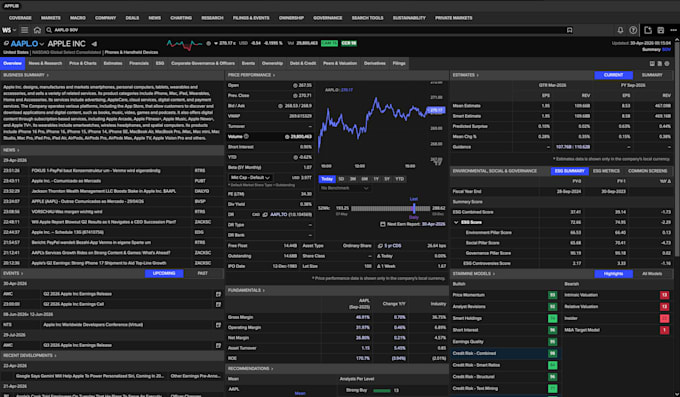This screenshot has height=397, width=680.
Task: Click the new document icon in toolbar
Action: (x=648, y=30)
